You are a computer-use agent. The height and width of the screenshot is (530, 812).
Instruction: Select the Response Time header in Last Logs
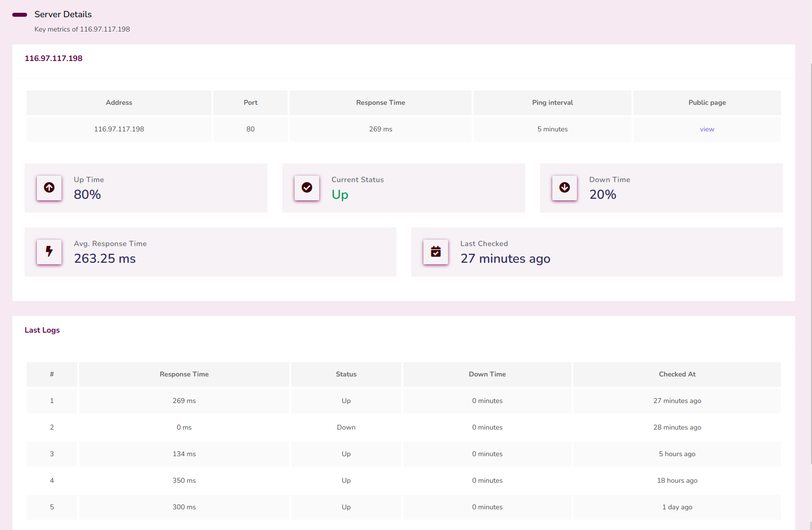click(184, 374)
